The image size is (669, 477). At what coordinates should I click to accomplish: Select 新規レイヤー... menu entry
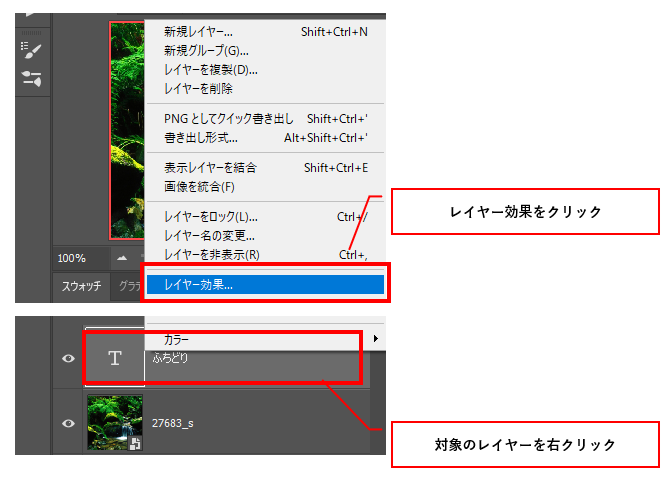click(x=198, y=32)
